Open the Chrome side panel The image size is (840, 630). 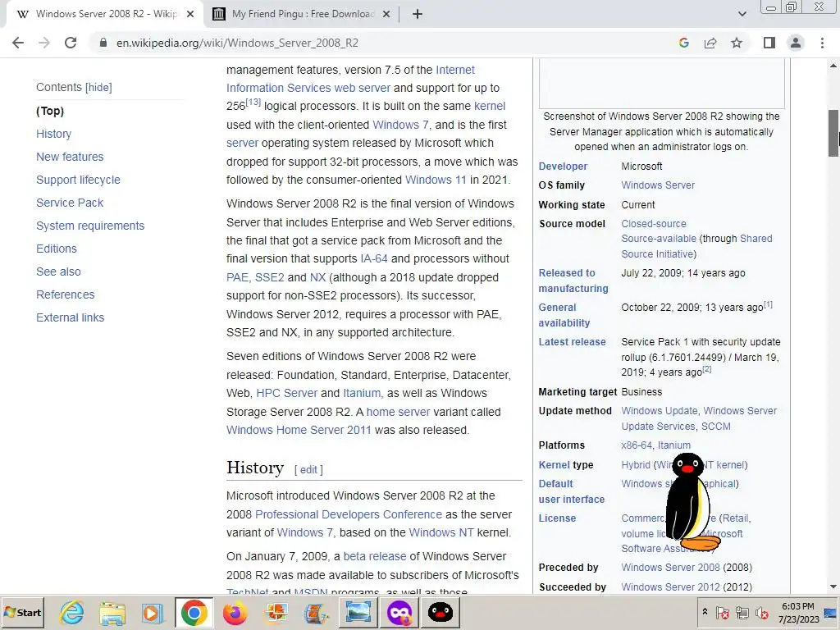click(x=769, y=43)
